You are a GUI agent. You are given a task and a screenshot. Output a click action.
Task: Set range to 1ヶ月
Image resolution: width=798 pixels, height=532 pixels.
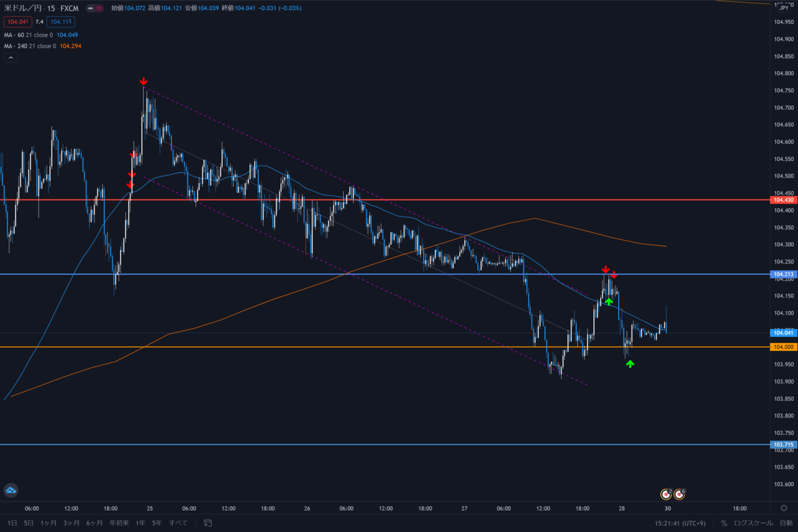pos(49,523)
